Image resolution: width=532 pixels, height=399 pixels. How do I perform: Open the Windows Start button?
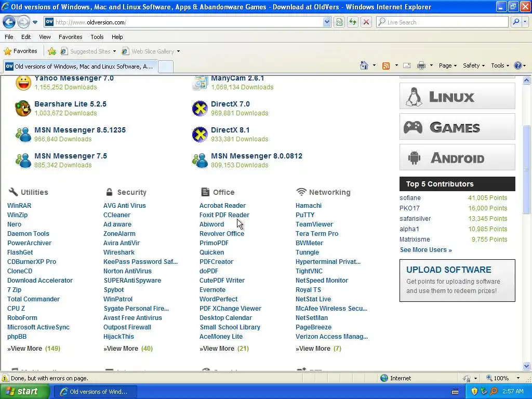[24, 392]
